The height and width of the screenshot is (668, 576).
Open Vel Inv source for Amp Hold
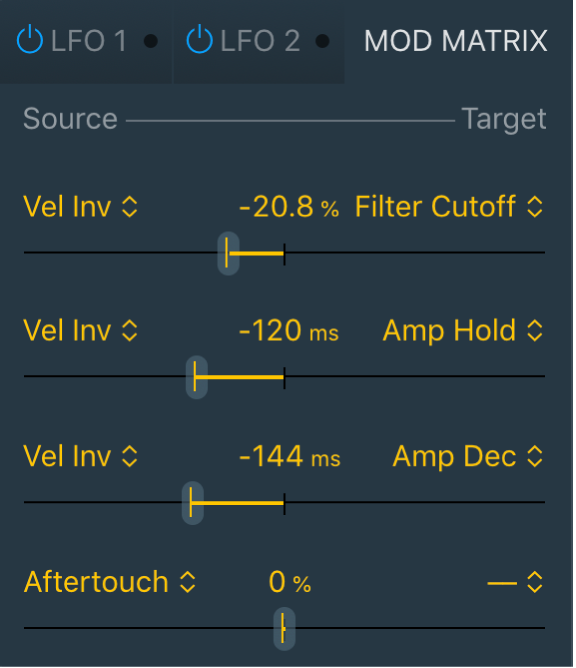(x=81, y=331)
